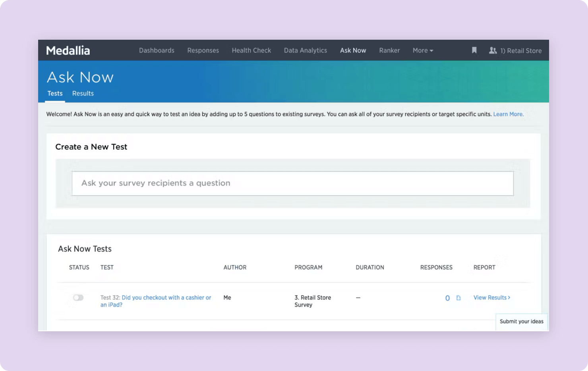The width and height of the screenshot is (588, 371).
Task: Click the users icon beside Retail Store
Action: (493, 50)
